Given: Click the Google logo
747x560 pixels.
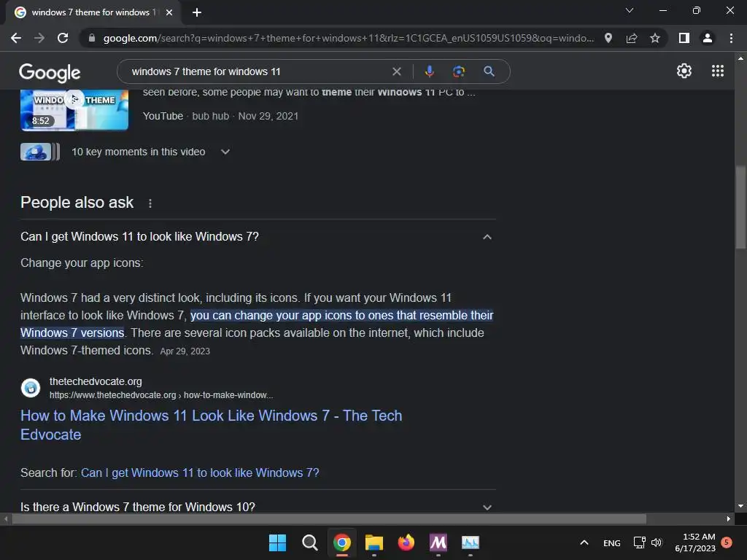Looking at the screenshot, I should [50, 72].
